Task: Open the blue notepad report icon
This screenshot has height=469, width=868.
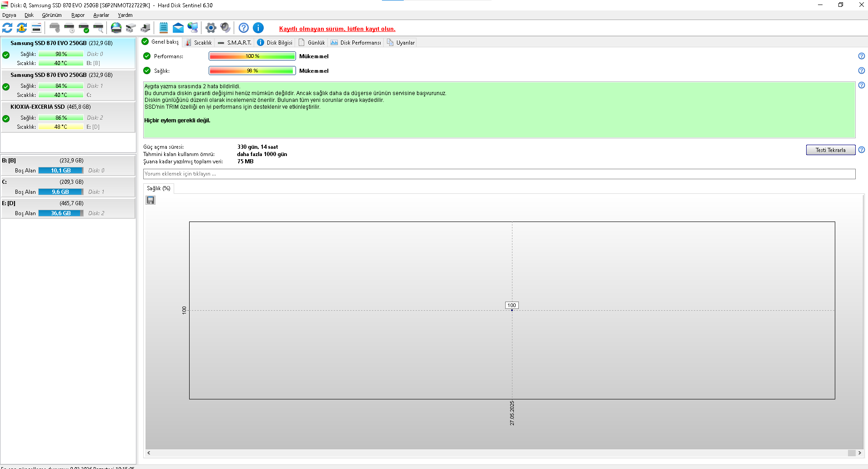Action: click(x=164, y=28)
